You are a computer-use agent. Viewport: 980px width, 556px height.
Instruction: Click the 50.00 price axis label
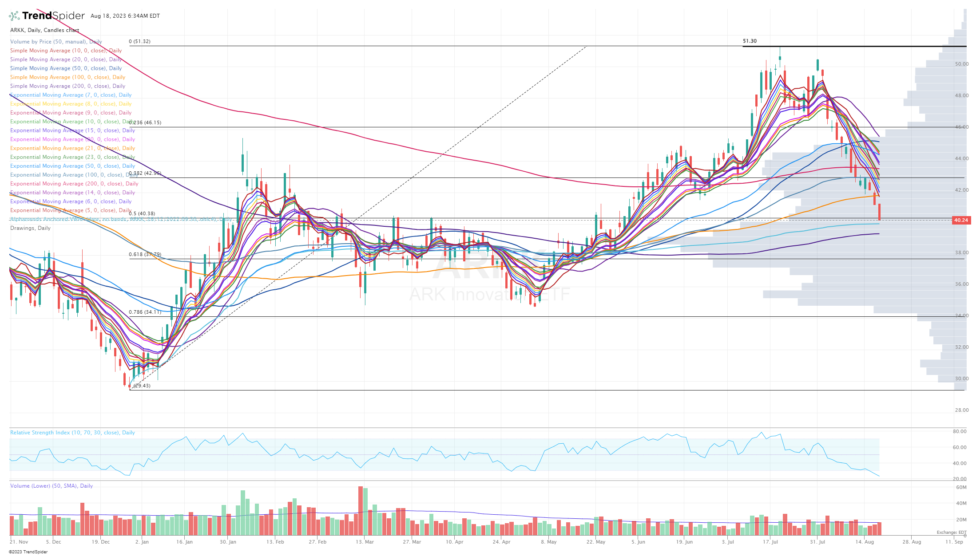point(962,64)
